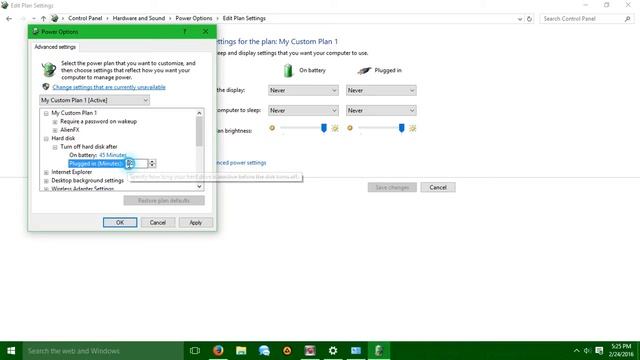The height and width of the screenshot is (360, 640).
Task: Click the Search Control Panel field
Action: (583, 19)
